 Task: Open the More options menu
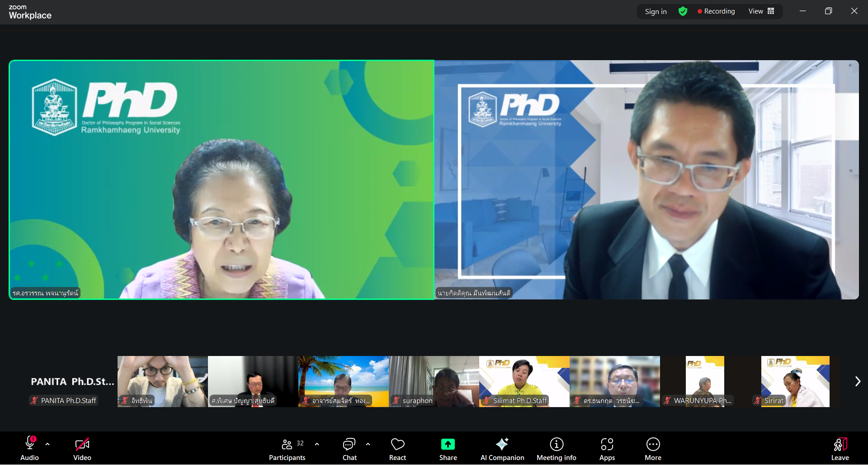653,449
